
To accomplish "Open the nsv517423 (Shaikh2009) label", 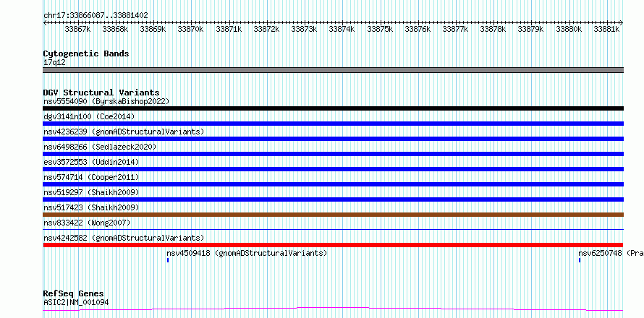I will click(x=91, y=207).
